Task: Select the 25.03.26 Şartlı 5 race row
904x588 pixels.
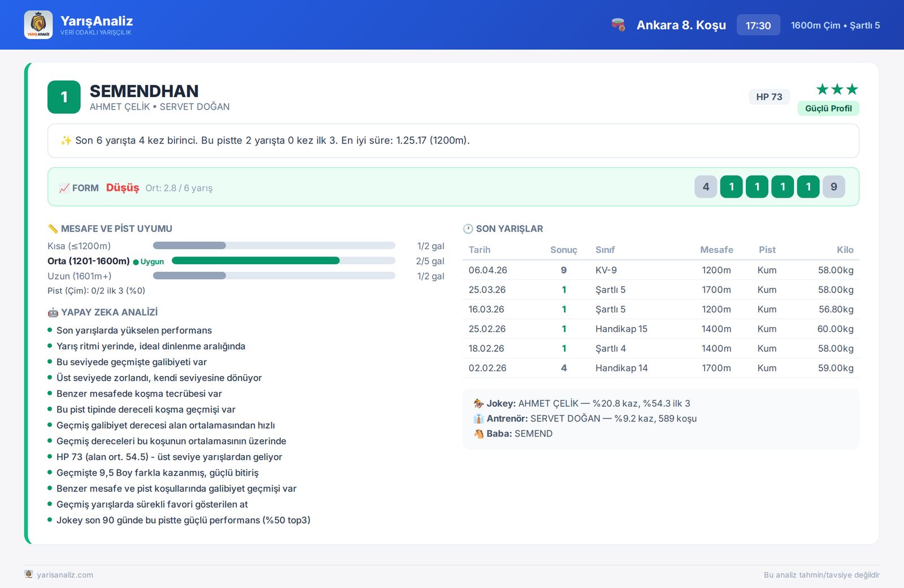Action: click(x=661, y=290)
